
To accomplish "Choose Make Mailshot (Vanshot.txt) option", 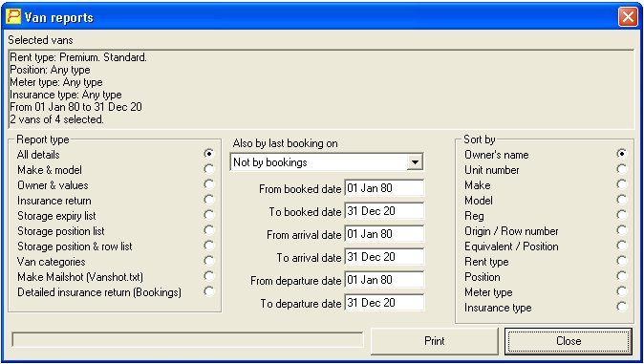I will coord(209,276).
